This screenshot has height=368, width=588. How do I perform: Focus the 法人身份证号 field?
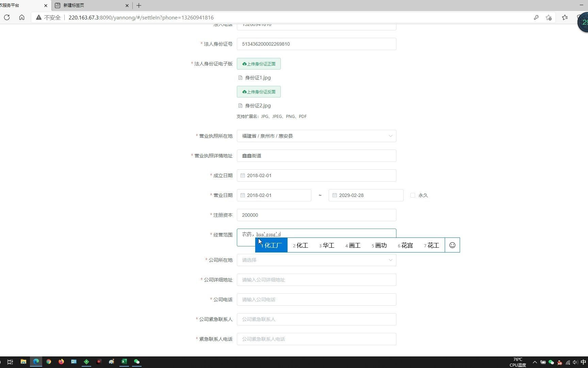pos(316,44)
